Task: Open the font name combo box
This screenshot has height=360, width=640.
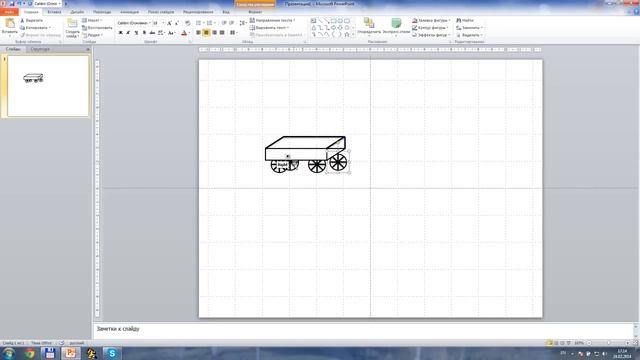Action: (134, 23)
